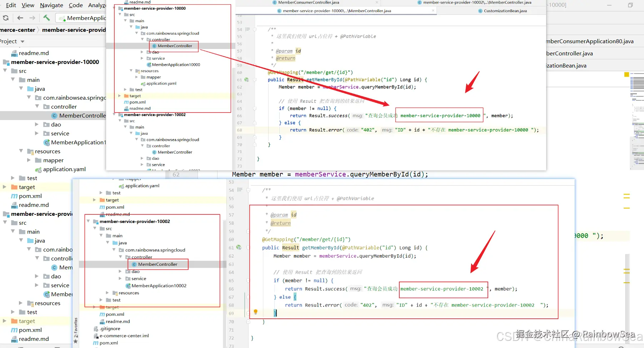The image size is (644, 348).
Task: Click the .gitignore file icon
Action: [96, 329]
